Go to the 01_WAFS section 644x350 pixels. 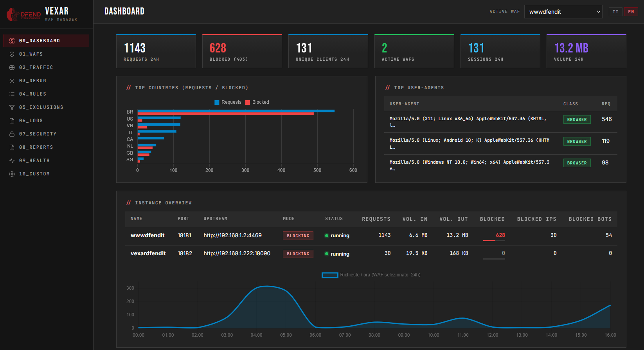[x=46, y=54]
